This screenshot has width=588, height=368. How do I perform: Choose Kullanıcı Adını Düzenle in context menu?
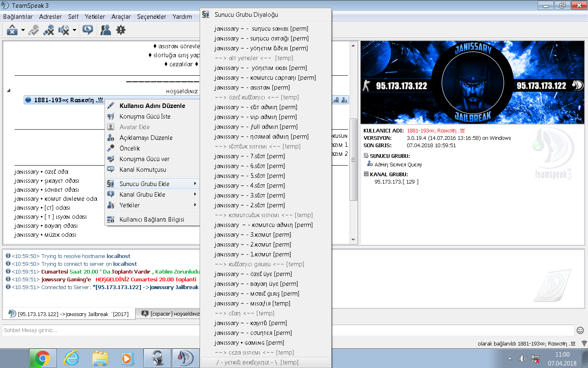(x=152, y=105)
